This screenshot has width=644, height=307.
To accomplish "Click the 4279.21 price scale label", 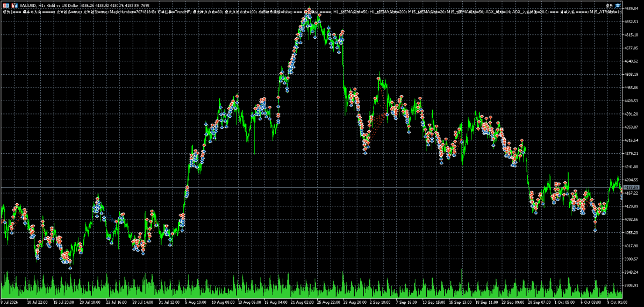I will (631, 153).
